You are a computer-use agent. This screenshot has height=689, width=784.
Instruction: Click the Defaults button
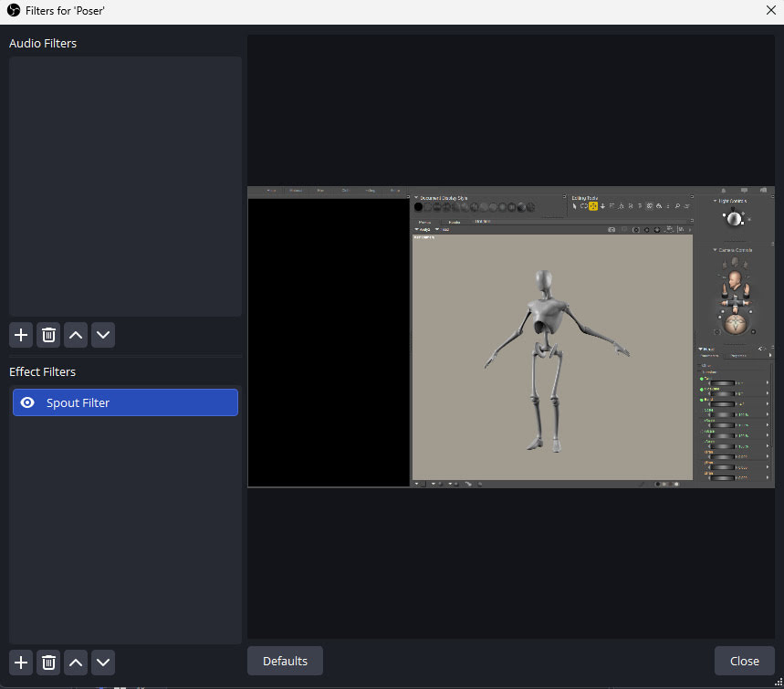[x=285, y=661]
